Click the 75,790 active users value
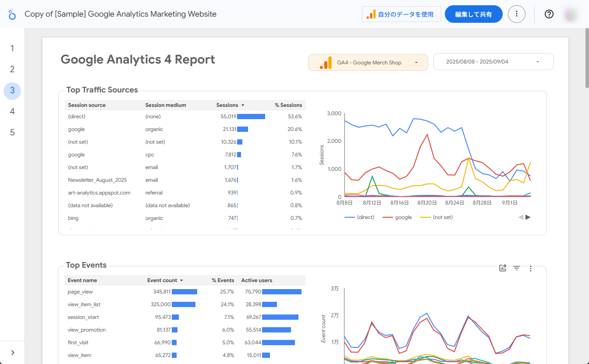 pyautogui.click(x=253, y=292)
